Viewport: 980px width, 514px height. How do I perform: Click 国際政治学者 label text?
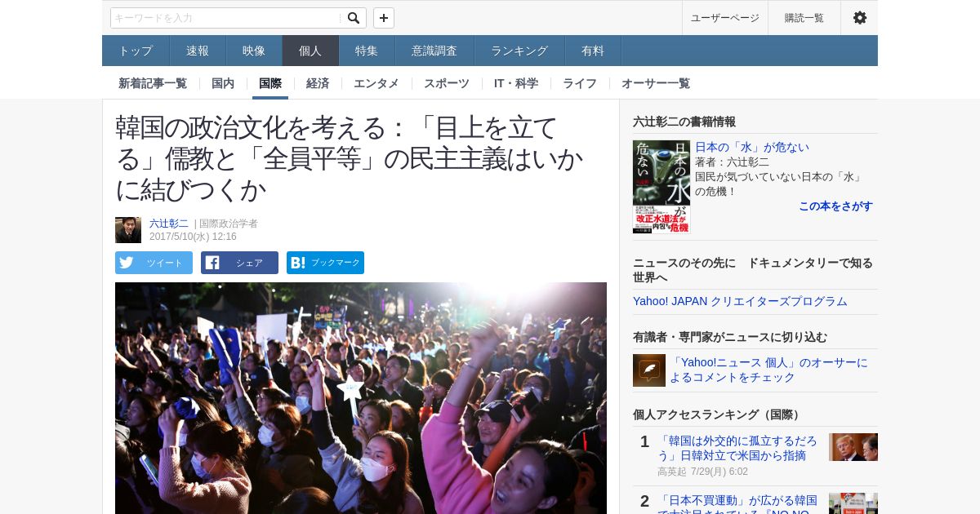[x=229, y=224]
